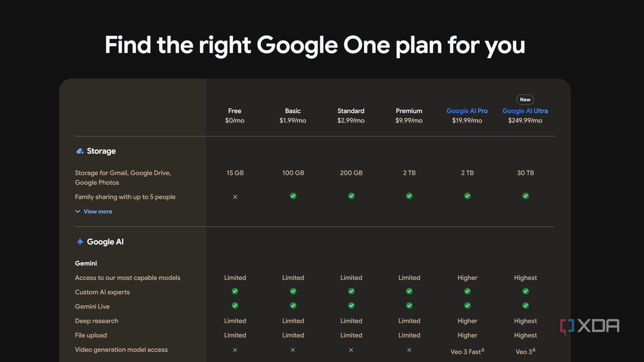The height and width of the screenshot is (362, 644).
Task: Click the New badge above Google AI Ultra
Action: [525, 99]
